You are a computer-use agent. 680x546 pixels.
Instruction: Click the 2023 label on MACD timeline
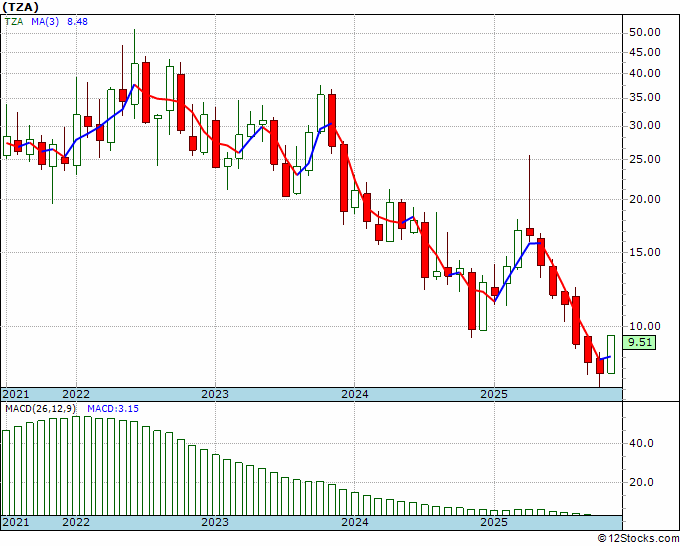[x=215, y=522]
